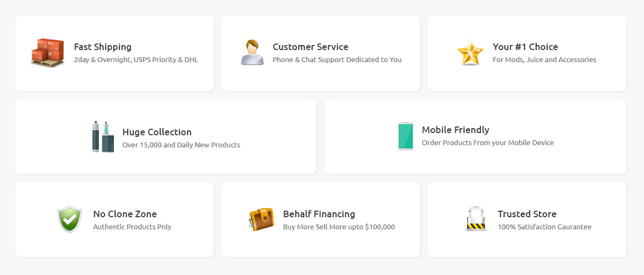This screenshot has height=275, width=644.
Task: Click the 2day & Overnight shipping description
Action: pos(136,60)
